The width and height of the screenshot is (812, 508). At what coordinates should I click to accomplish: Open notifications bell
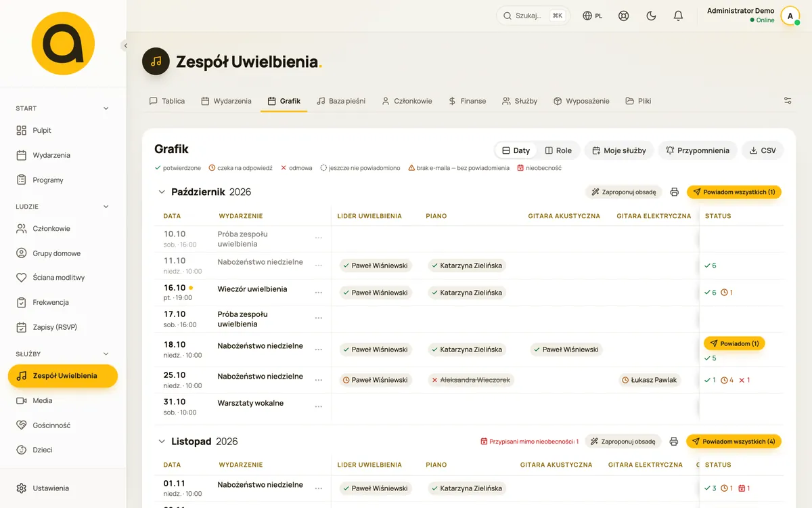click(678, 16)
